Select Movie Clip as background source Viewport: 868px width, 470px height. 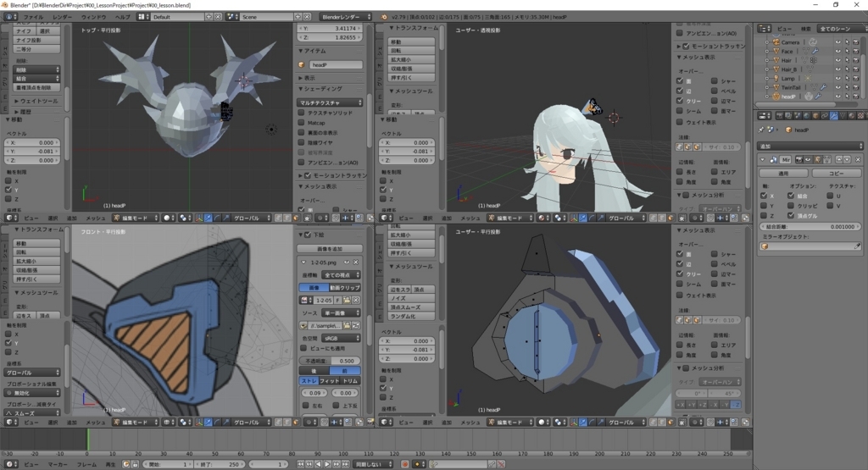(x=345, y=288)
